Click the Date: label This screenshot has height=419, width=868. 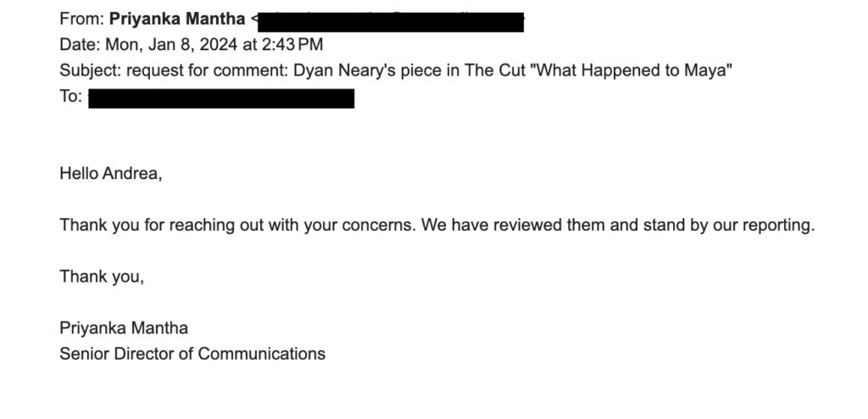coord(81,44)
